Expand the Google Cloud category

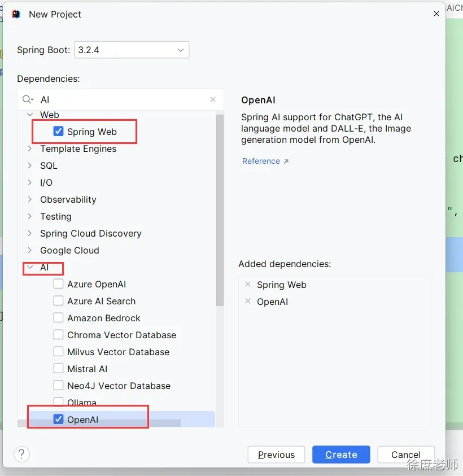(30, 250)
